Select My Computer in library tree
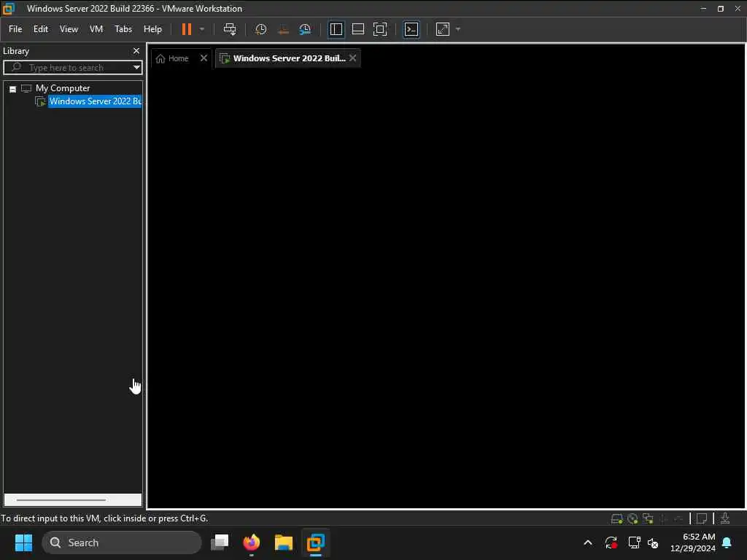This screenshot has width=747, height=560. pos(63,88)
